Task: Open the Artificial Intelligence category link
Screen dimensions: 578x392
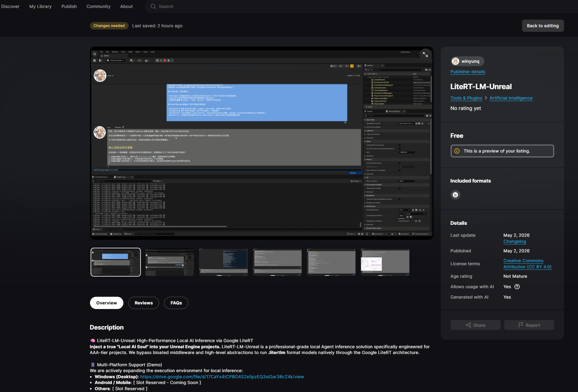Action: 511,98
